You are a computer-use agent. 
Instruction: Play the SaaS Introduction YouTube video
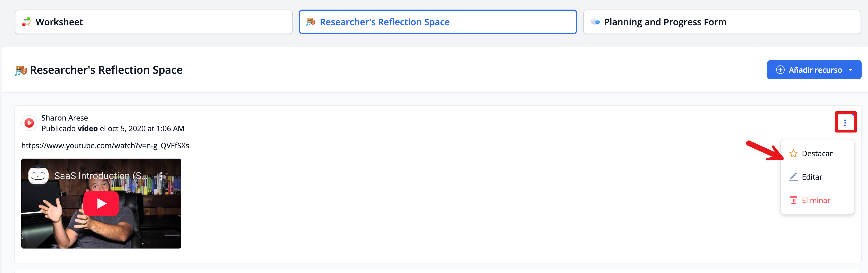[101, 204]
